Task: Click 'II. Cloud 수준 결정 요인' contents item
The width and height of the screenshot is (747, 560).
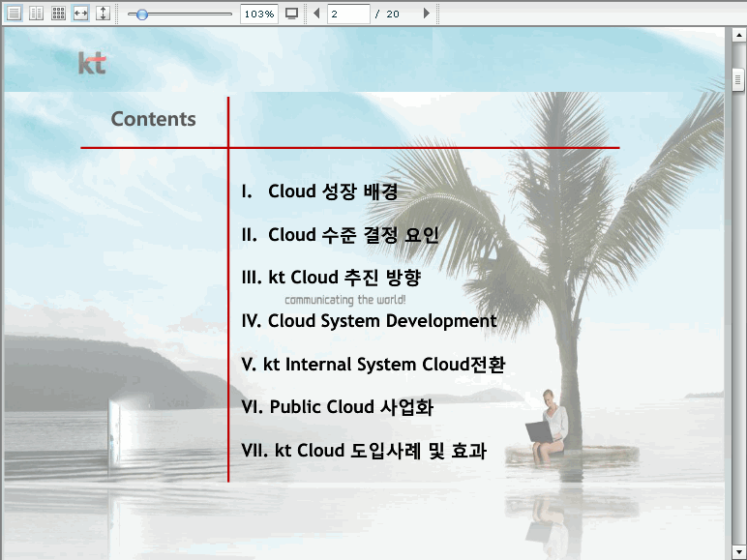Action: click(341, 235)
